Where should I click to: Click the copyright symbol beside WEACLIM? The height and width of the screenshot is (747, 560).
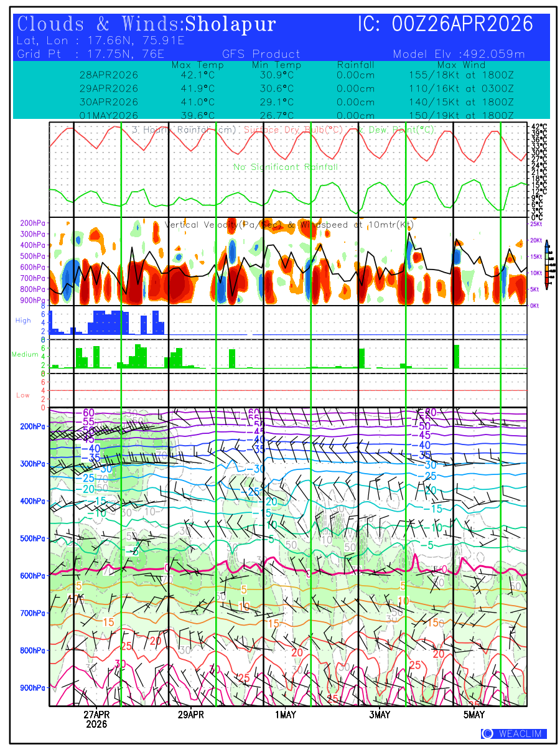tap(487, 734)
